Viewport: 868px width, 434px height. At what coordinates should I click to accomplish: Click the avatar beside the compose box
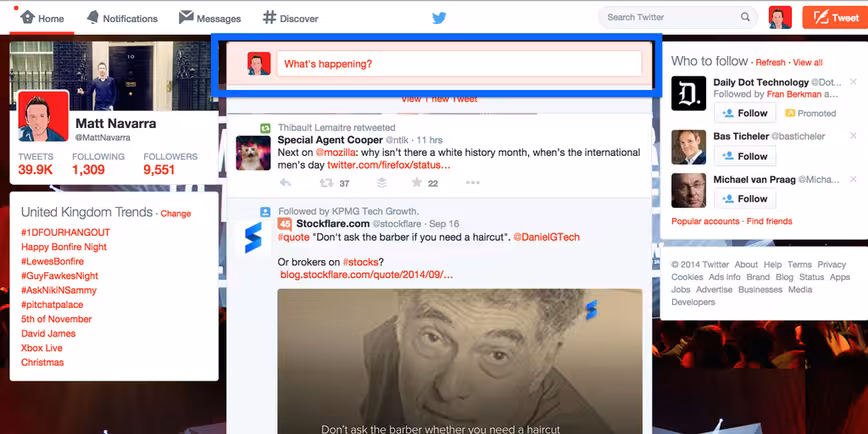259,64
